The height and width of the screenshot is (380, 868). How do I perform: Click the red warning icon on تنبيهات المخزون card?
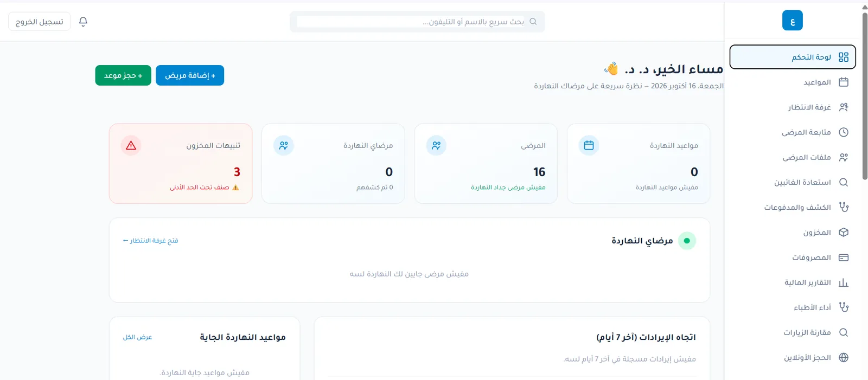click(131, 145)
